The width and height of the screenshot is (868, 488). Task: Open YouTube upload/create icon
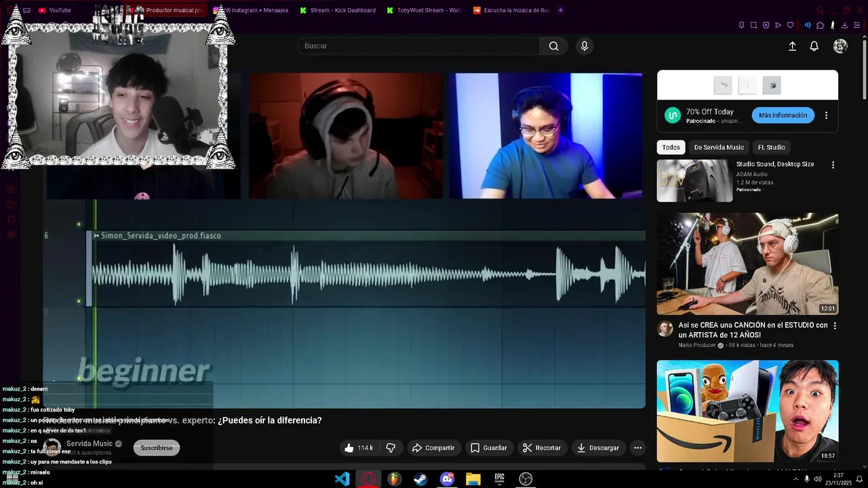pyautogui.click(x=792, y=46)
